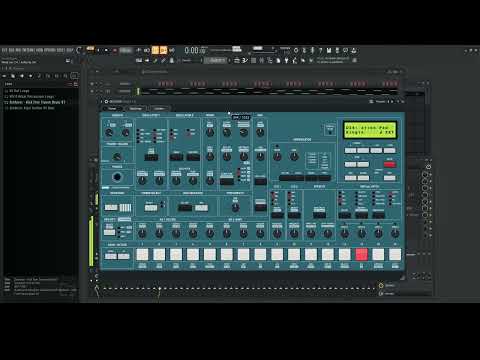
Task: Toggle synth step button 2
Action: coord(159,254)
